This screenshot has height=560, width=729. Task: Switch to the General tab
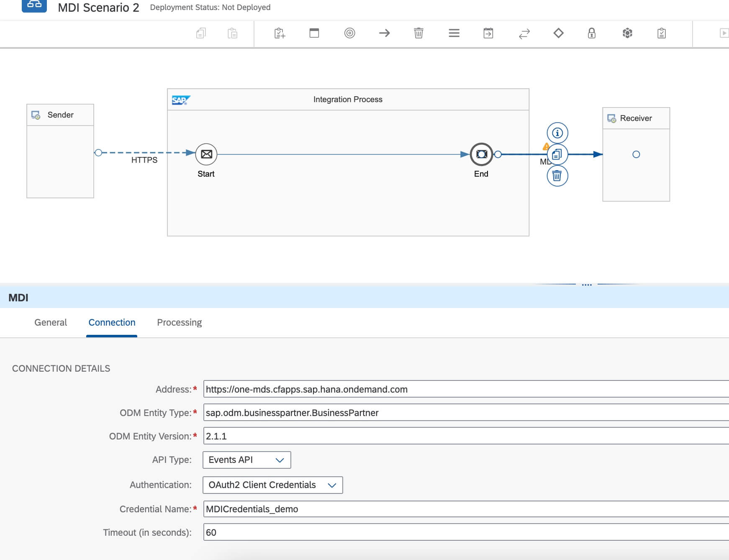coord(51,322)
